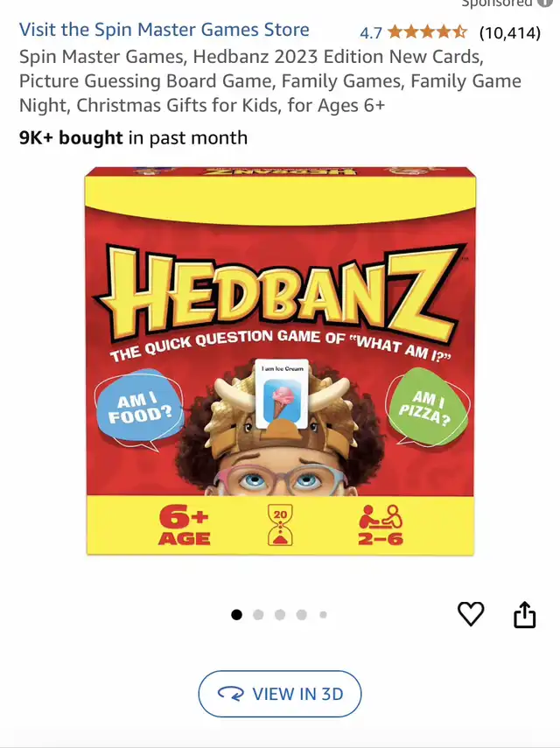Open the star rating graphic
This screenshot has height=748, width=560.
click(x=427, y=32)
